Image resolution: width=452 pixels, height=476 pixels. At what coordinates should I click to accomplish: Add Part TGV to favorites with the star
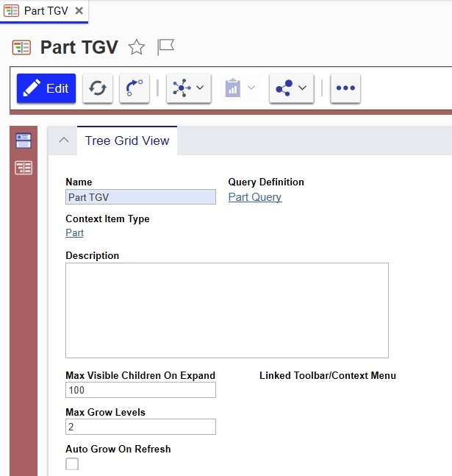pos(137,47)
